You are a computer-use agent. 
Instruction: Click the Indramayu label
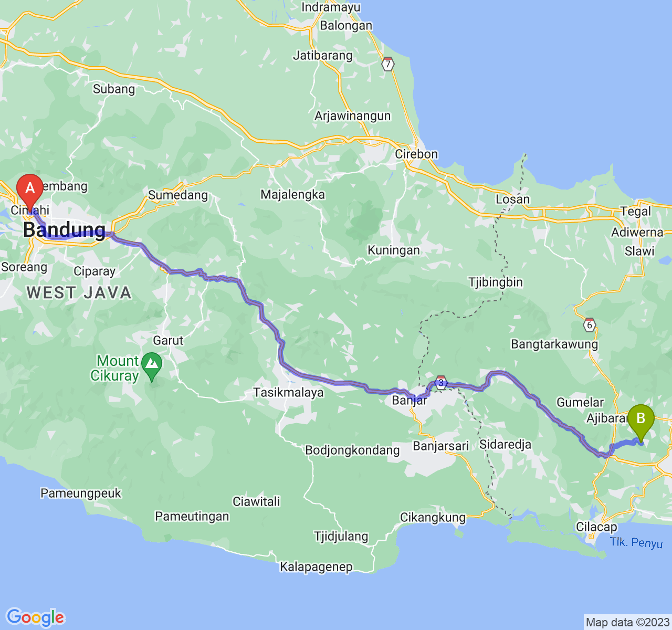[x=331, y=7]
